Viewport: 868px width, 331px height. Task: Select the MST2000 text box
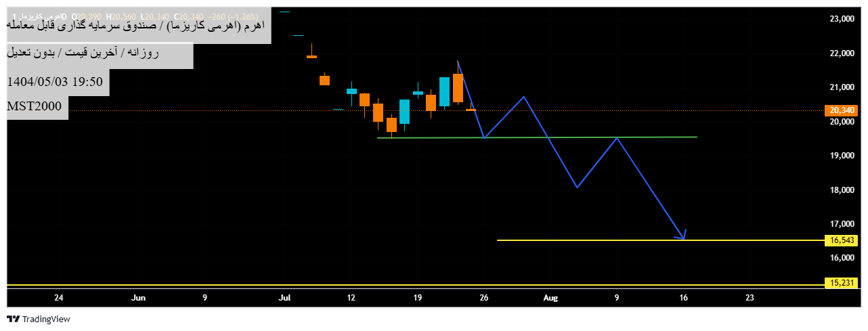pyautogui.click(x=38, y=107)
